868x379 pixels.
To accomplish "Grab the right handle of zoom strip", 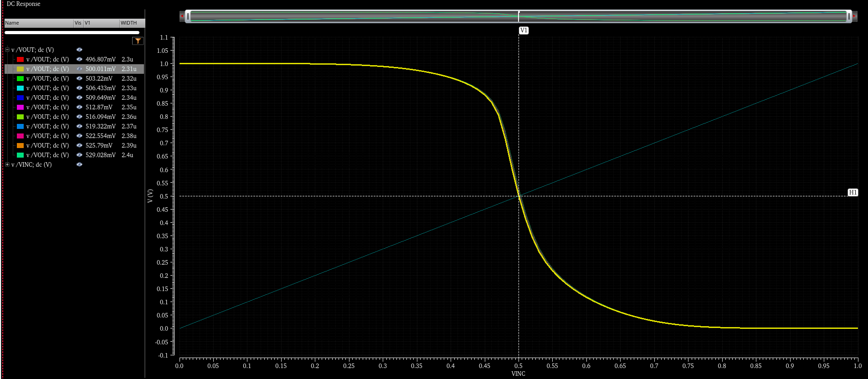I will [849, 16].
